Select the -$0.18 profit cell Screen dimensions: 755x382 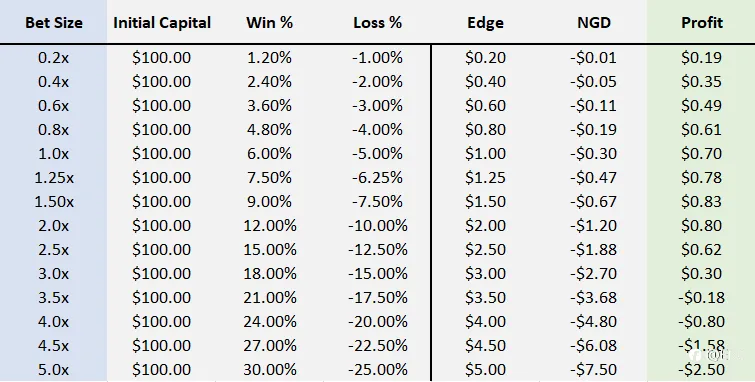click(702, 297)
